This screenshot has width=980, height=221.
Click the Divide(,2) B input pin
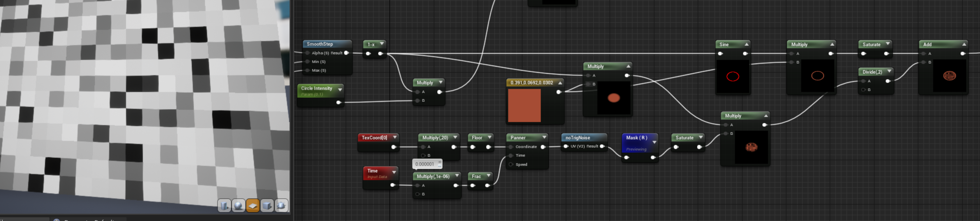[x=863, y=90]
